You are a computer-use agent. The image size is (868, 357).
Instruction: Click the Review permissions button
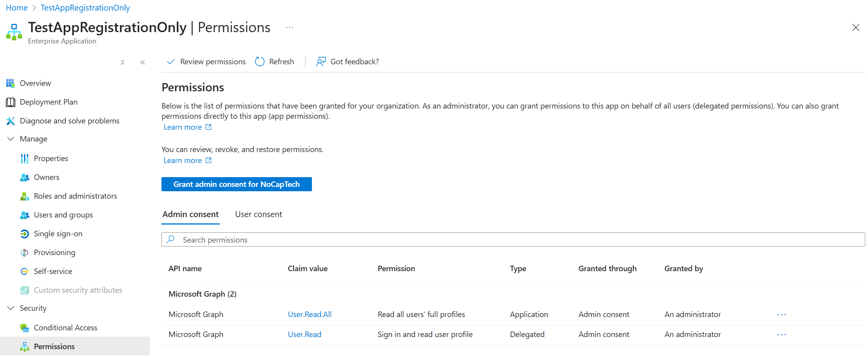pos(206,62)
